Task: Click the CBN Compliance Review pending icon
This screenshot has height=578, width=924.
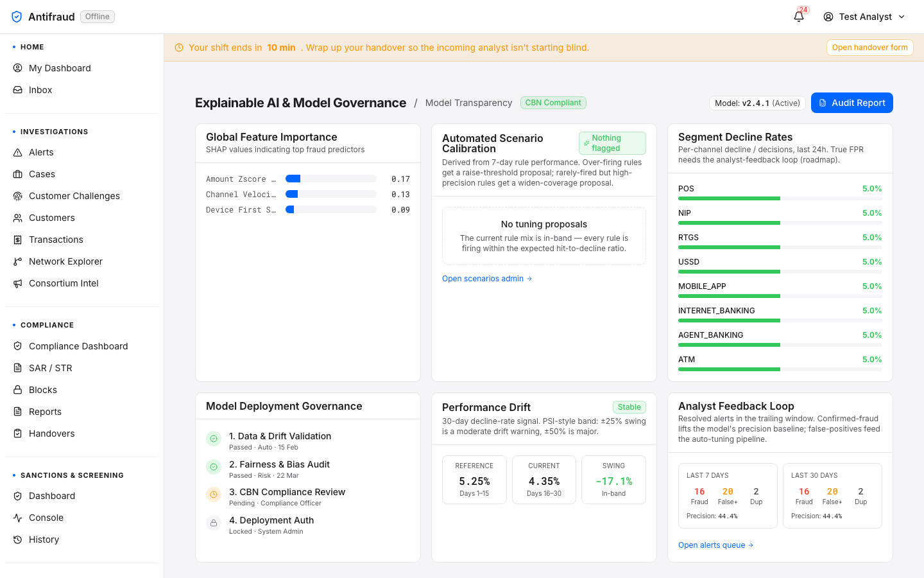Action: (214, 495)
